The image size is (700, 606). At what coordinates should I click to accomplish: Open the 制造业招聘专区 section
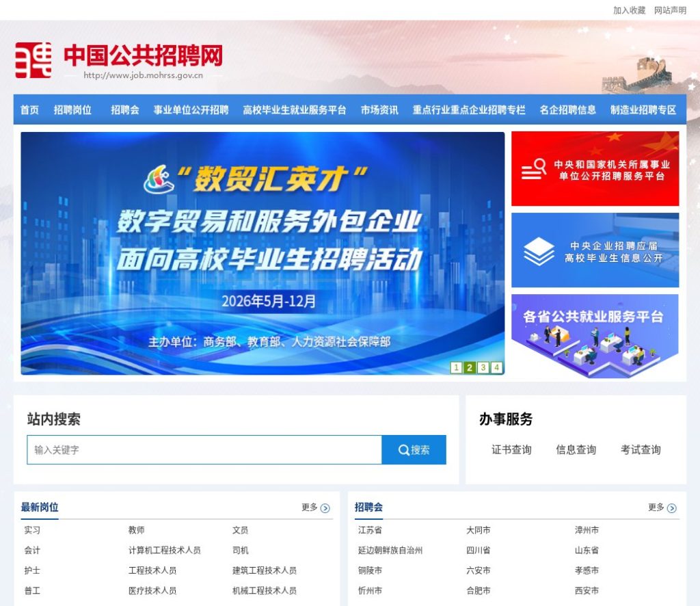point(643,110)
